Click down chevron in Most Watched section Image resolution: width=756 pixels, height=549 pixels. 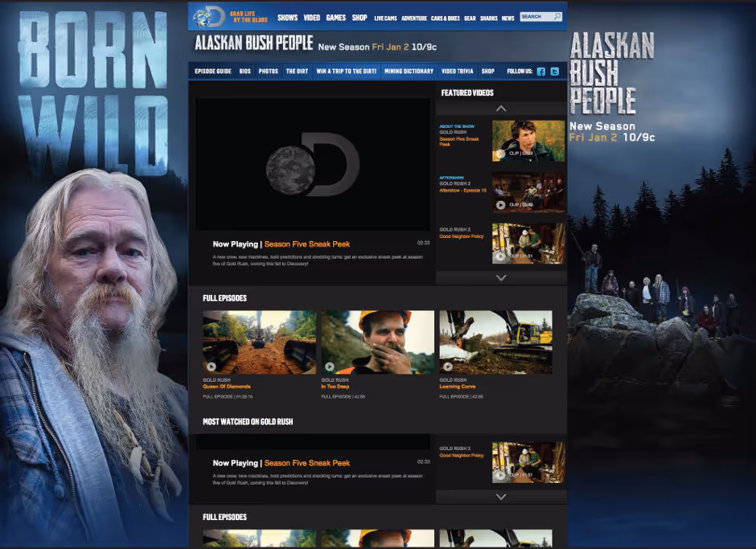click(501, 497)
